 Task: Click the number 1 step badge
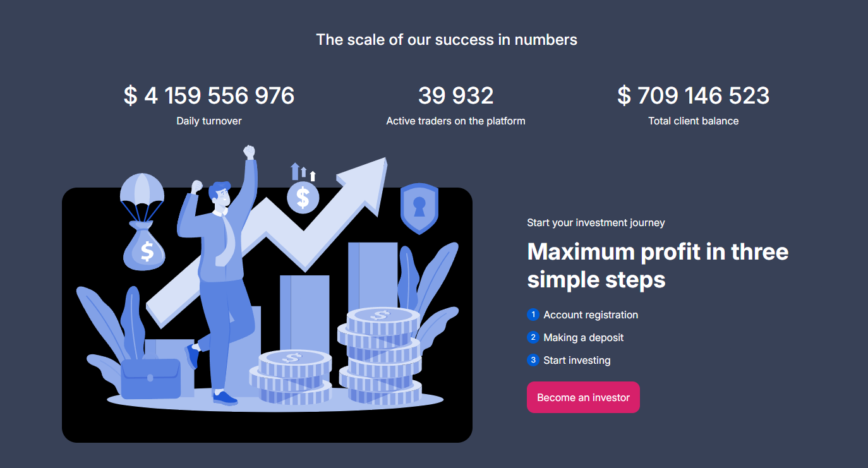tap(533, 315)
